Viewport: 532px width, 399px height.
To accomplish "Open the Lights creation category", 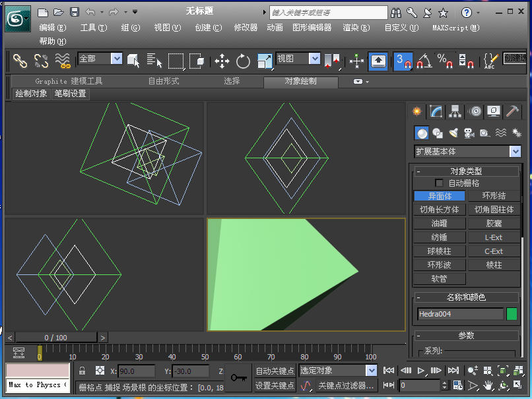I will [454, 133].
